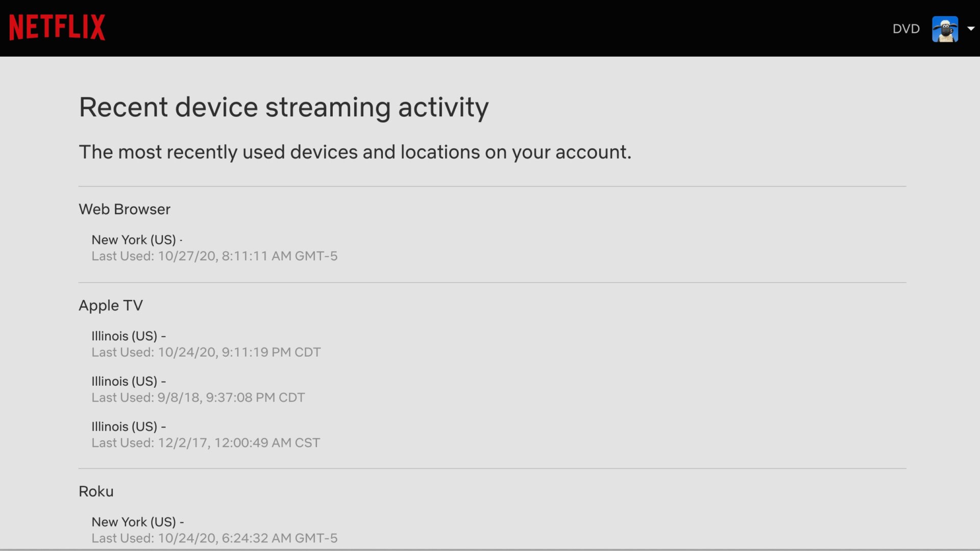Click Illinois (US) above the 10/24/20 entry
Image resolution: width=980 pixels, height=551 pixels.
[x=125, y=336]
